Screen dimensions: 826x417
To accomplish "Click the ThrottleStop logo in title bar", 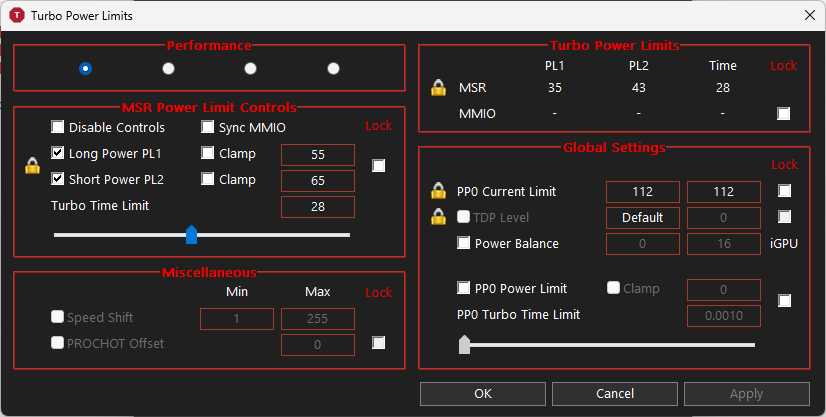I will 17,15.
